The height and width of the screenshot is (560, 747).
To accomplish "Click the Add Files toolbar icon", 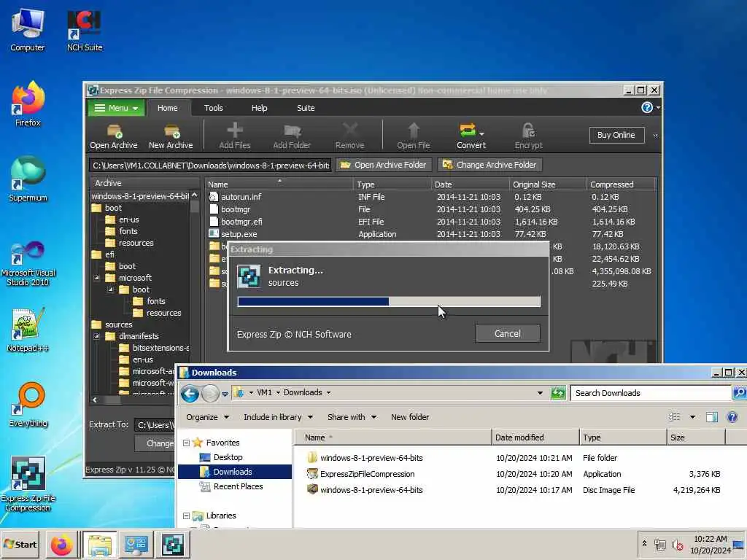I will coord(234,136).
